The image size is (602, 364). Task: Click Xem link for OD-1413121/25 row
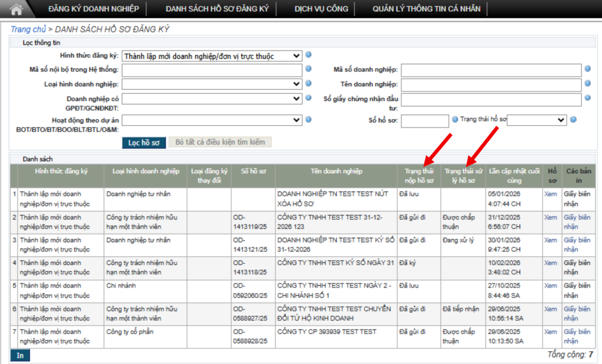pyautogui.click(x=551, y=240)
